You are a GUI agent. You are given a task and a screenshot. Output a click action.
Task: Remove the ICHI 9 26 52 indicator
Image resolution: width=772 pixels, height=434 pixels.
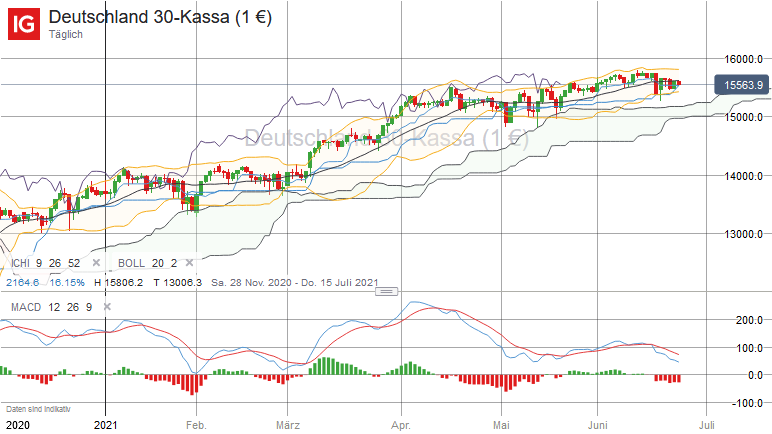96,263
